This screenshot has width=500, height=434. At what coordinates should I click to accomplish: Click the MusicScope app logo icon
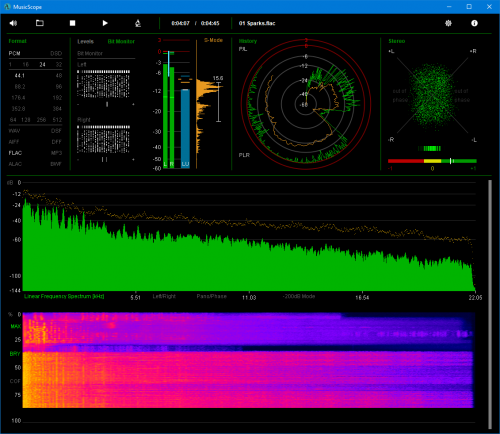(x=7, y=7)
